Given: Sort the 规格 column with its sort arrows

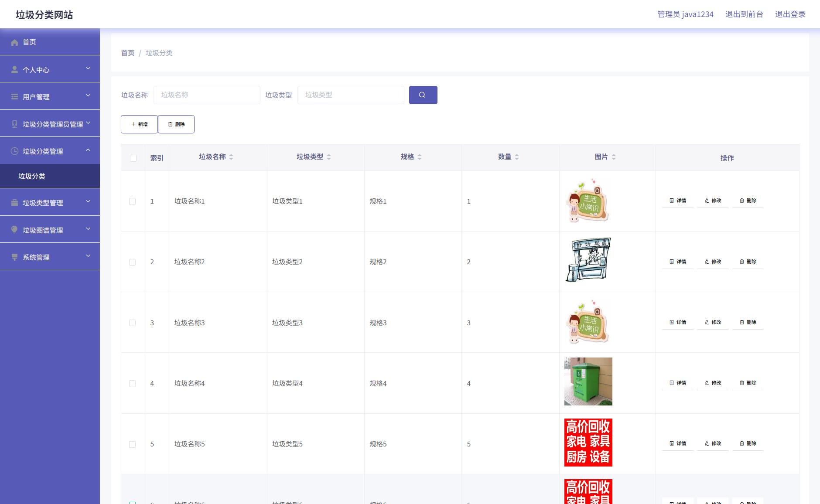Looking at the screenshot, I should point(420,157).
